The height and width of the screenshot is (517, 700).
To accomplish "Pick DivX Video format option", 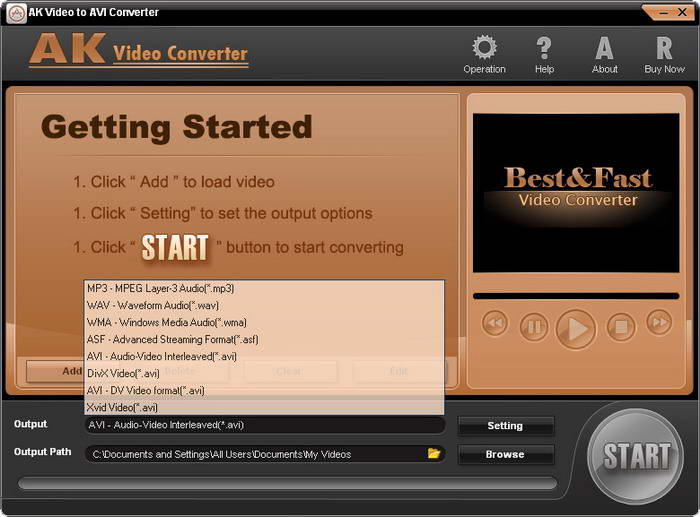I will point(264,373).
